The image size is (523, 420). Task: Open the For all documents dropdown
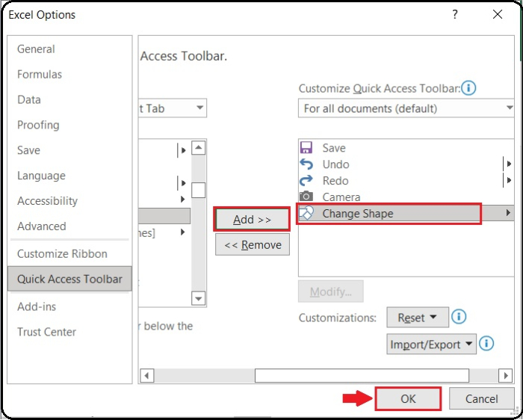click(406, 108)
